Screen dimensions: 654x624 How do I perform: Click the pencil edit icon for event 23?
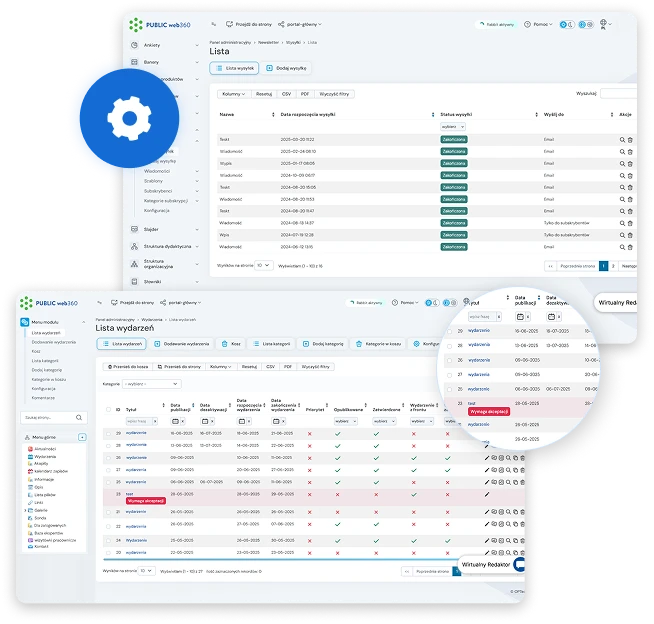pyautogui.click(x=488, y=495)
